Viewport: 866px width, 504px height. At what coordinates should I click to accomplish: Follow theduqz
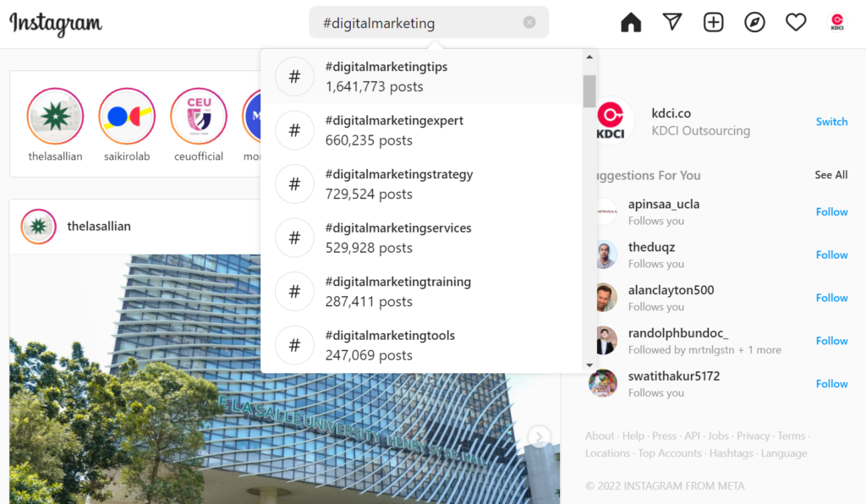(x=832, y=255)
